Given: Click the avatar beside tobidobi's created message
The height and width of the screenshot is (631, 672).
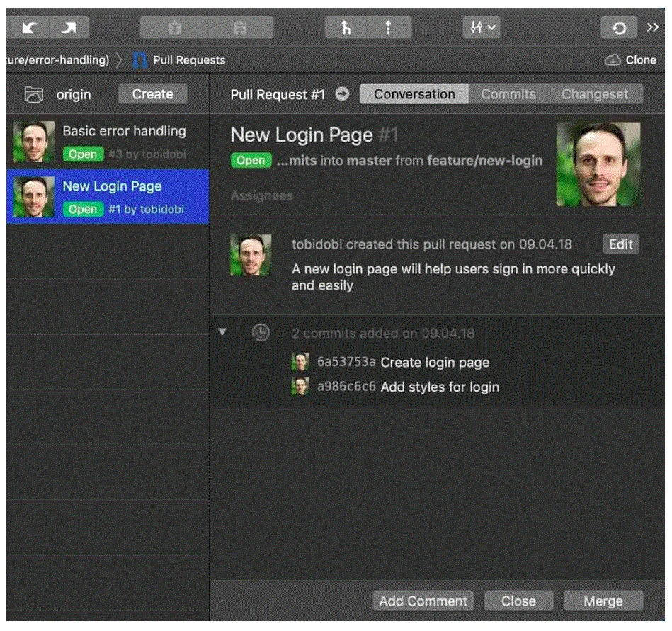Looking at the screenshot, I should click(251, 255).
